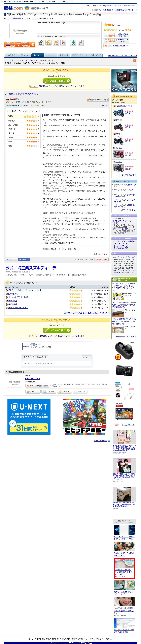Switch to the カタログ tab

(x=11, y=55)
